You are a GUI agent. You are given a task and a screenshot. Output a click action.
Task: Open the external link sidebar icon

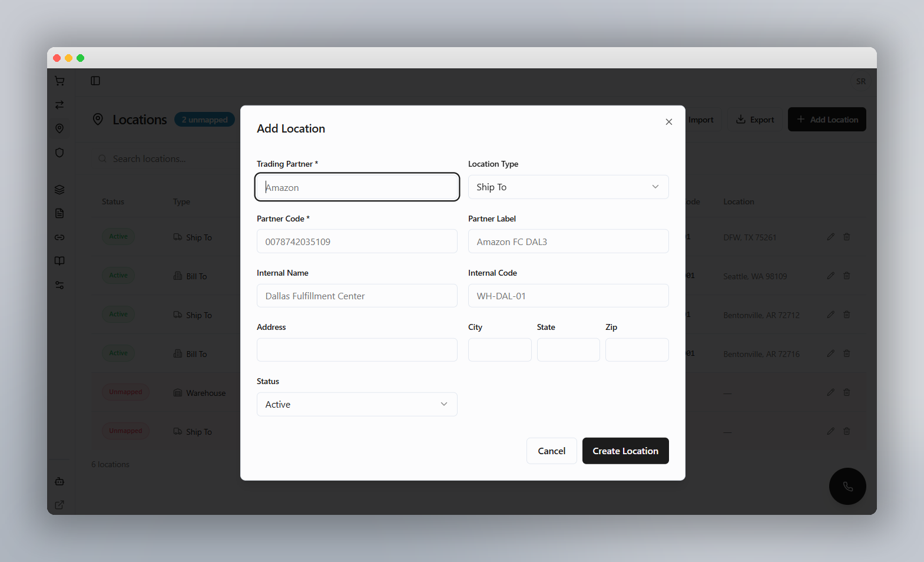coord(59,505)
